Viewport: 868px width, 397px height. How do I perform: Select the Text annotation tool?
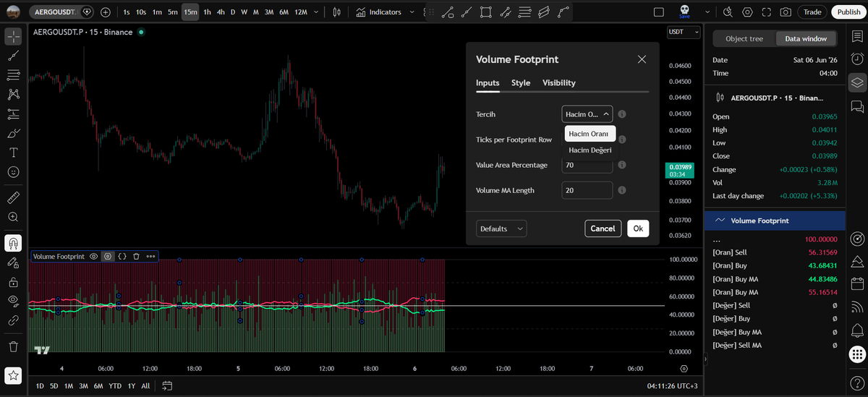(13, 153)
